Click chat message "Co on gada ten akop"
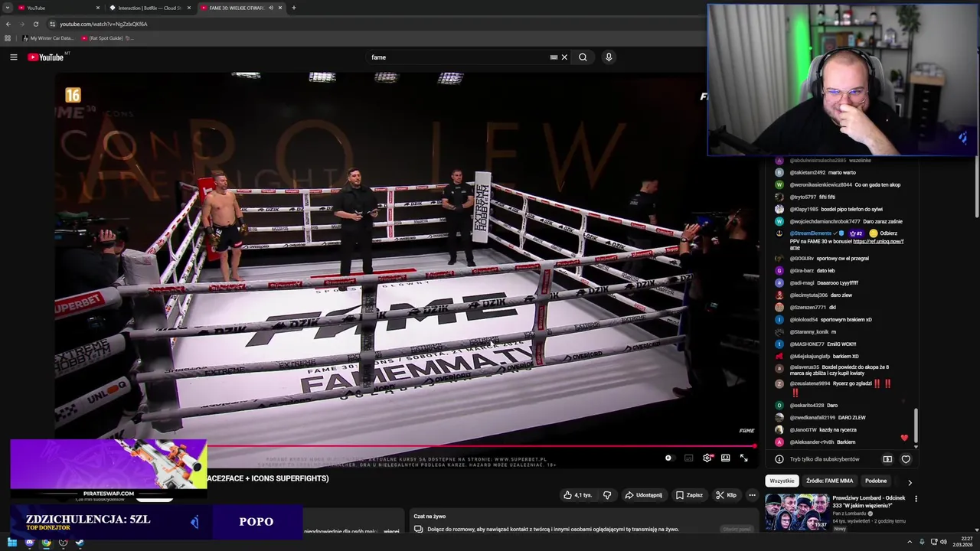Image resolution: width=980 pixels, height=551 pixels. tap(877, 184)
